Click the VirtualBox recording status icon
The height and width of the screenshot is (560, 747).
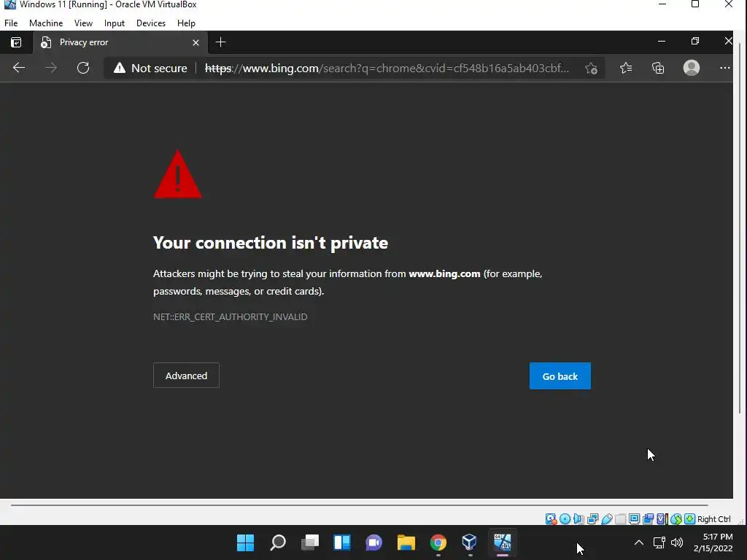tap(648, 519)
